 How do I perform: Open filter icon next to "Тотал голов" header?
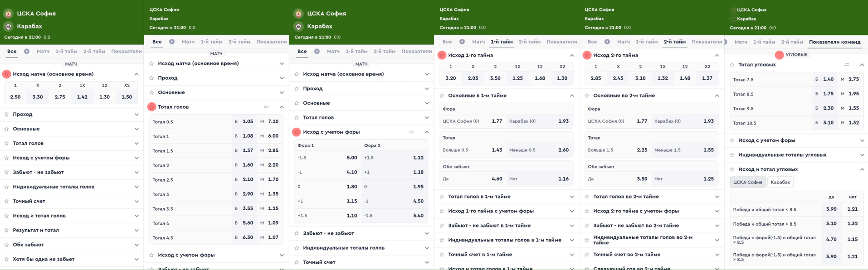coord(266,107)
